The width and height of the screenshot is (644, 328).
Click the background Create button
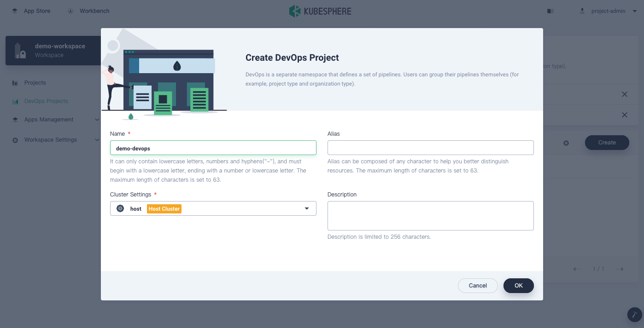(607, 143)
